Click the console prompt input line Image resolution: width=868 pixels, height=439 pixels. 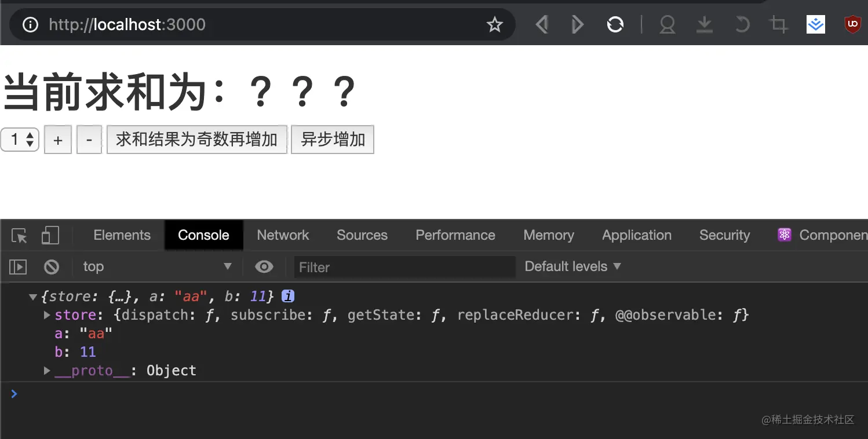(x=435, y=394)
